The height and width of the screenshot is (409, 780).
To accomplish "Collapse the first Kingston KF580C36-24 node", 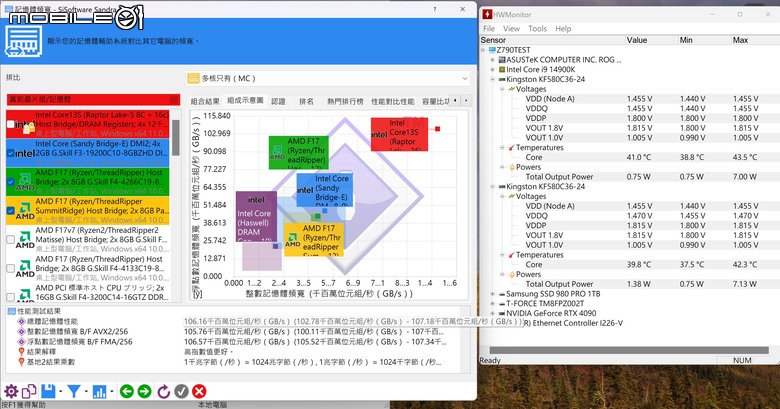I will pos(492,79).
